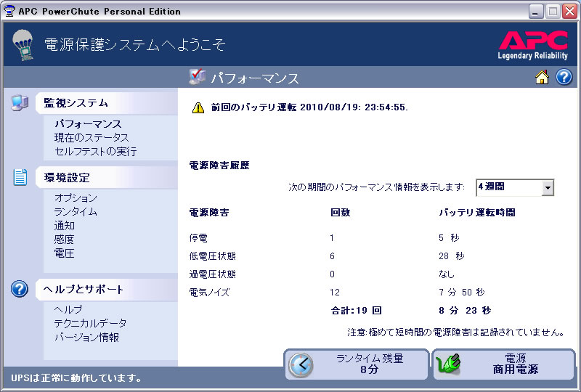The height and width of the screenshot is (392, 581).
Task: Click the ランタイム残量 8分 status panel
Action: pos(357,364)
